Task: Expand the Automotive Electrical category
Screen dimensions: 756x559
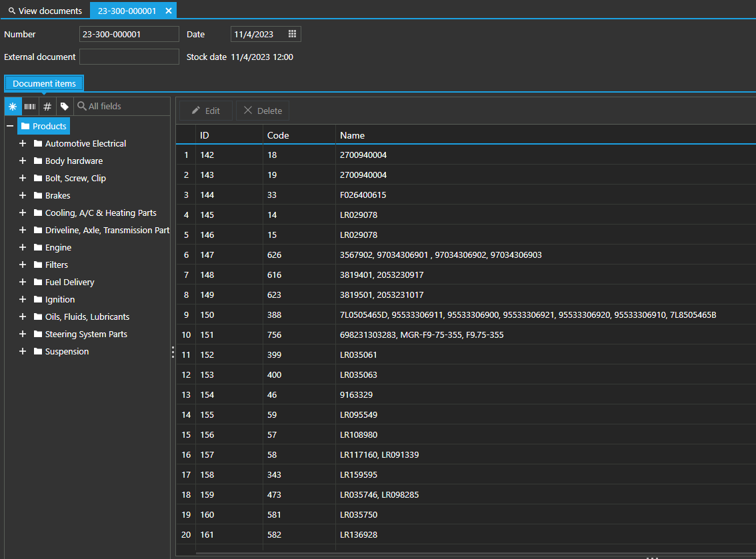Action: point(23,143)
